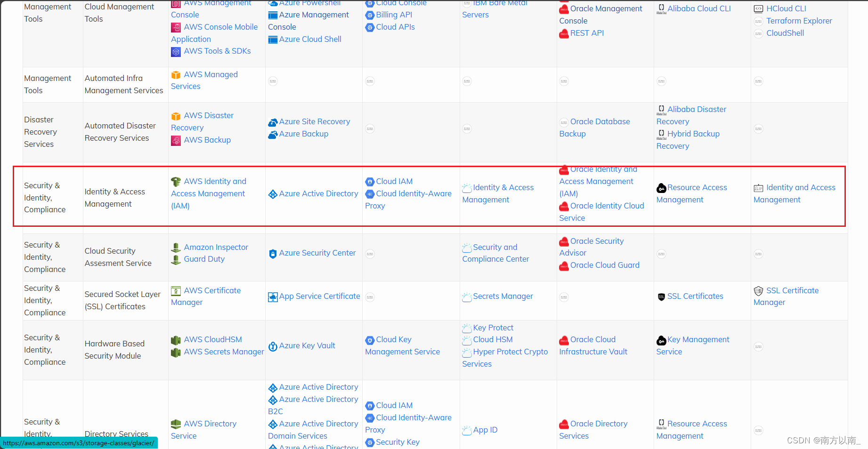Open the Cloud Key Management Service link
The image size is (868, 449).
point(402,345)
